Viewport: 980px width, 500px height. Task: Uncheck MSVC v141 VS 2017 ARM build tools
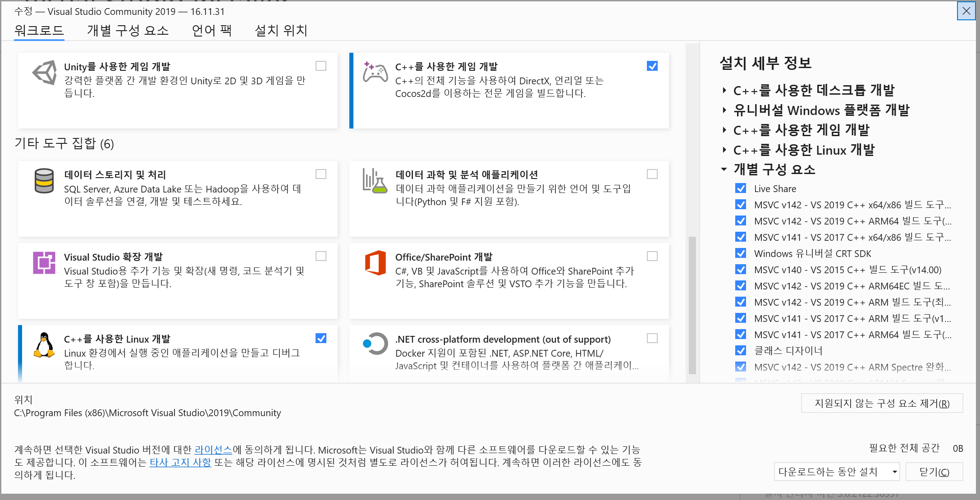coord(741,318)
